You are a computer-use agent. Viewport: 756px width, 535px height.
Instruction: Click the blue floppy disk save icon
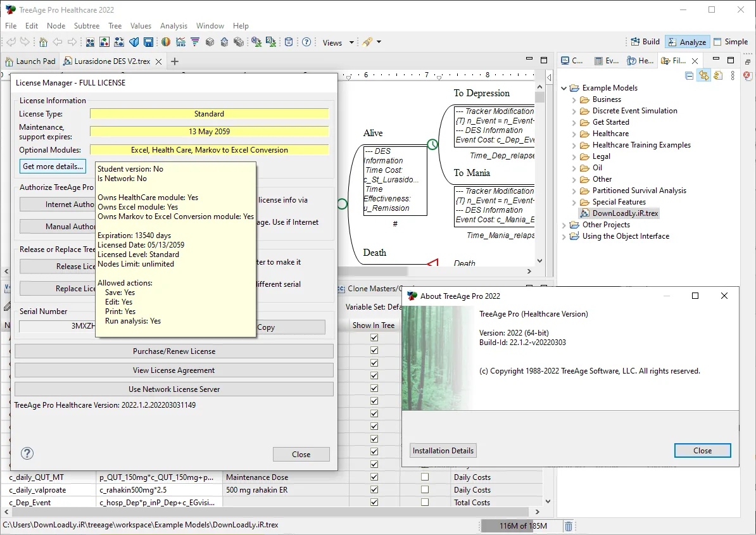point(149,42)
